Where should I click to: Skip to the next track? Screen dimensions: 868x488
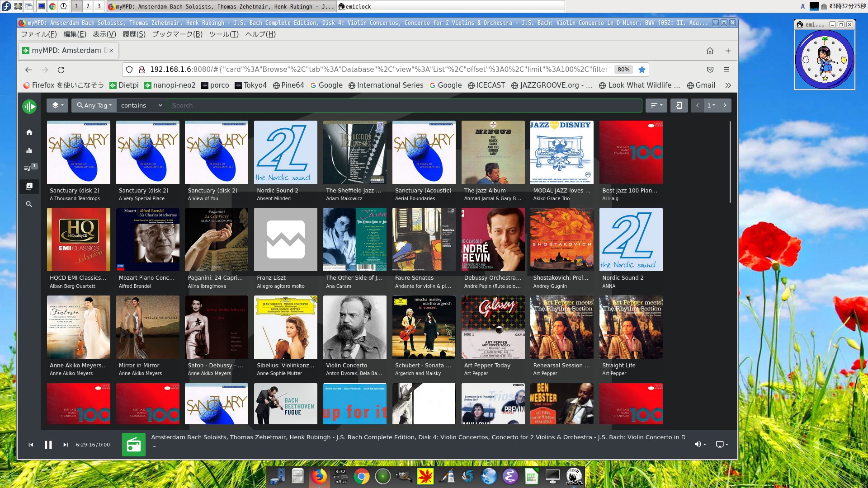click(66, 445)
